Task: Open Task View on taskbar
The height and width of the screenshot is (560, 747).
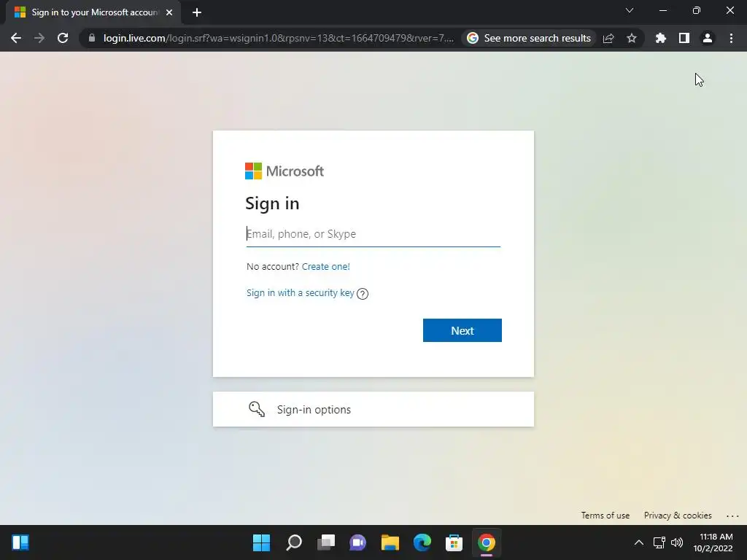Action: (x=326, y=542)
